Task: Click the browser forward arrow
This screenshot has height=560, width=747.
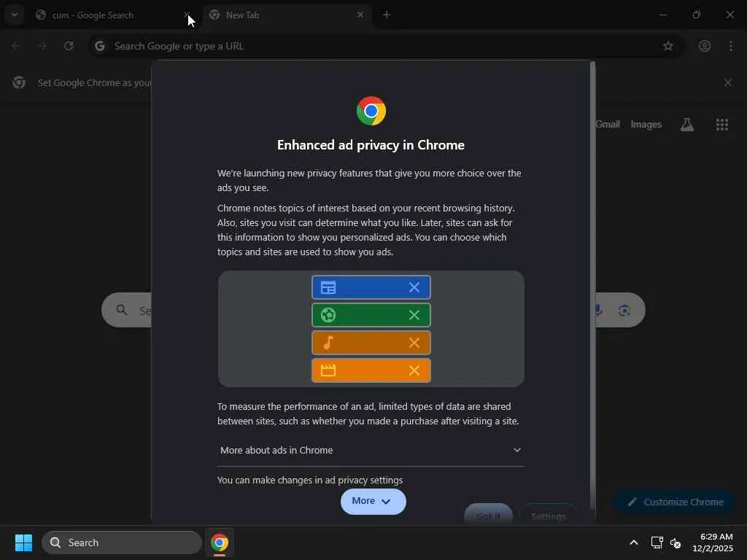Action: pos(42,46)
